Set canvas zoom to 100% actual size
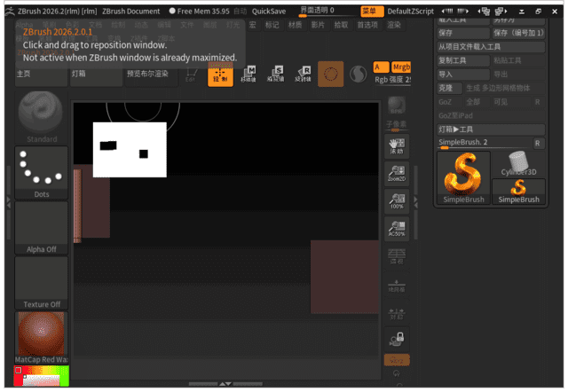The image size is (568, 392). pyautogui.click(x=397, y=202)
